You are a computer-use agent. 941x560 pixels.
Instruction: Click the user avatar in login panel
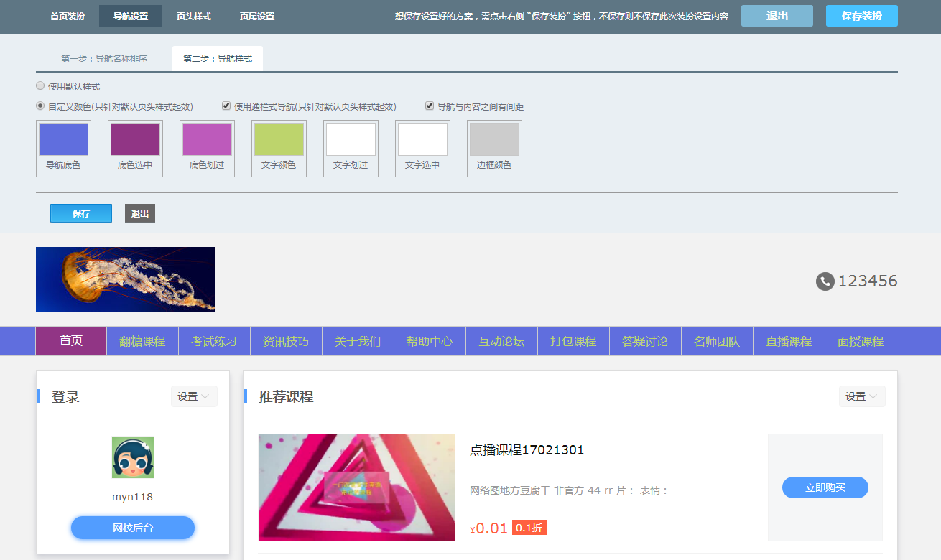click(x=133, y=457)
